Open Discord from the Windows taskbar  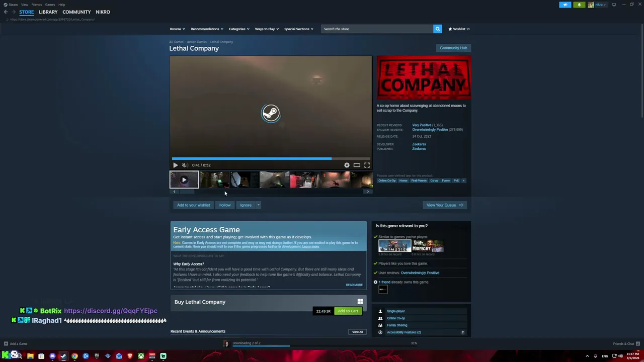tap(52, 356)
